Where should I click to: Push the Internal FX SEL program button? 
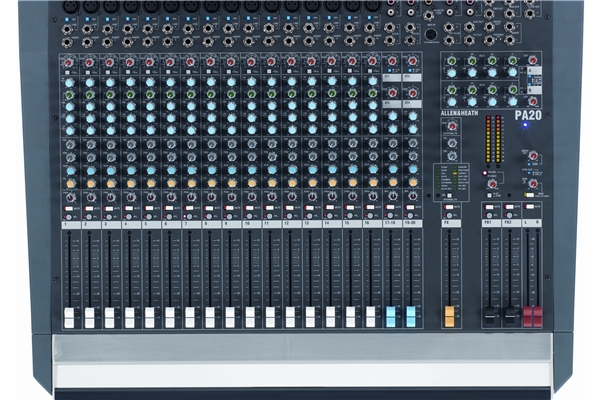(449, 196)
